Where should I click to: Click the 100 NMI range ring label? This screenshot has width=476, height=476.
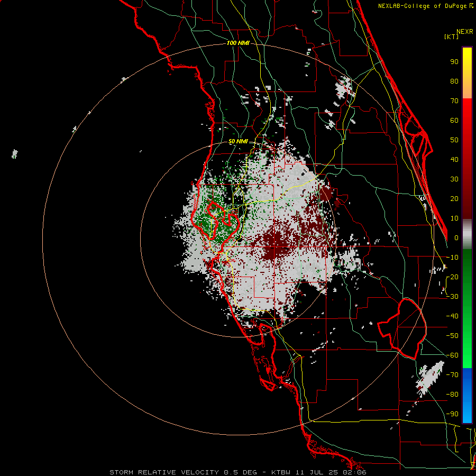pos(238,43)
